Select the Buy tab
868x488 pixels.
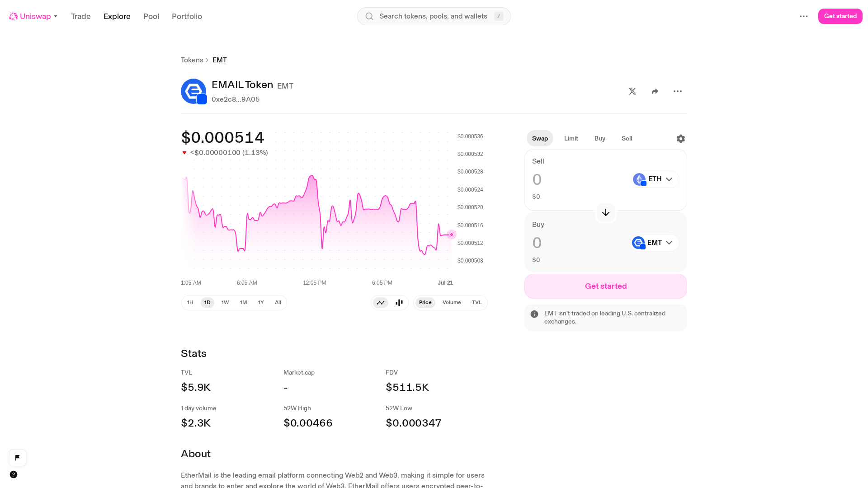pos(600,138)
